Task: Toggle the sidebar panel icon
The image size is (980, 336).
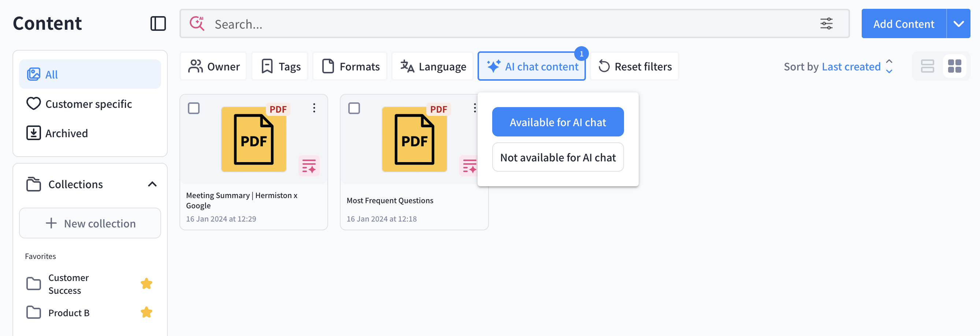Action: [x=158, y=23]
